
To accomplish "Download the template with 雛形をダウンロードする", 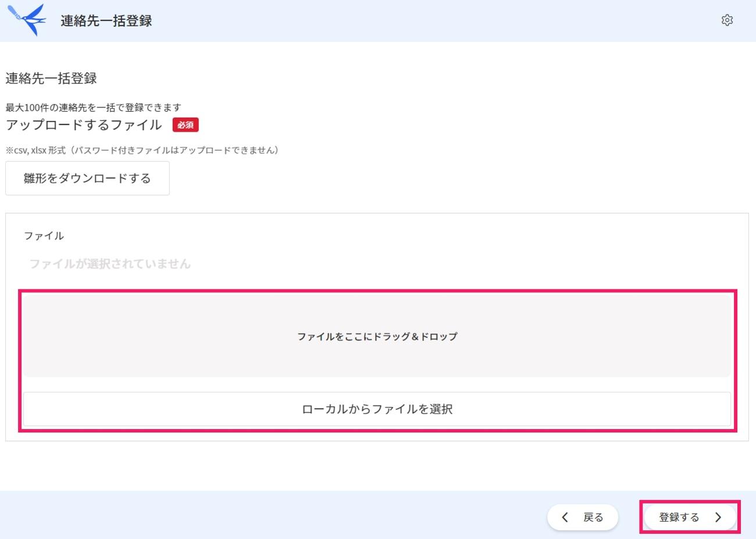I will [87, 178].
